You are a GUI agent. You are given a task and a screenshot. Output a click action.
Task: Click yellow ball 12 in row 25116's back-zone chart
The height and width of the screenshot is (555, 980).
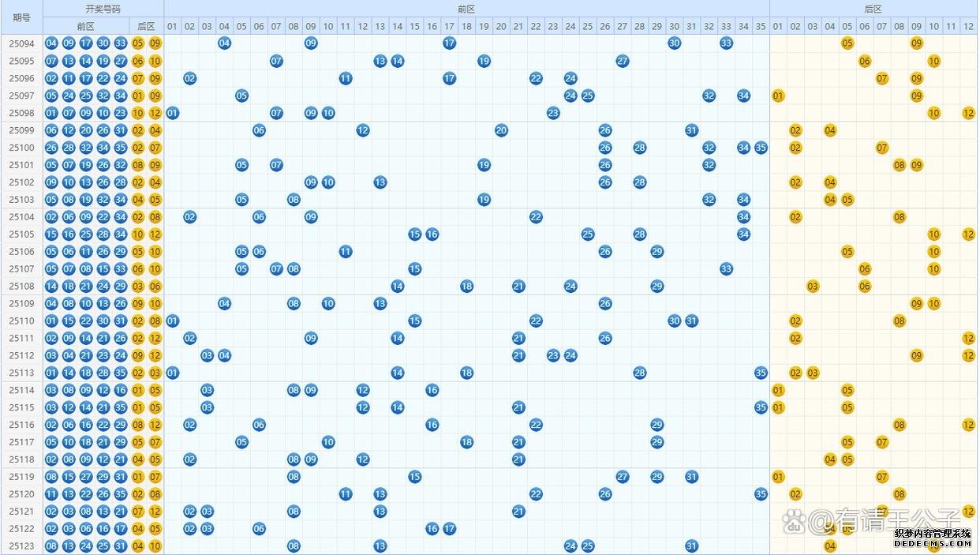coord(969,425)
